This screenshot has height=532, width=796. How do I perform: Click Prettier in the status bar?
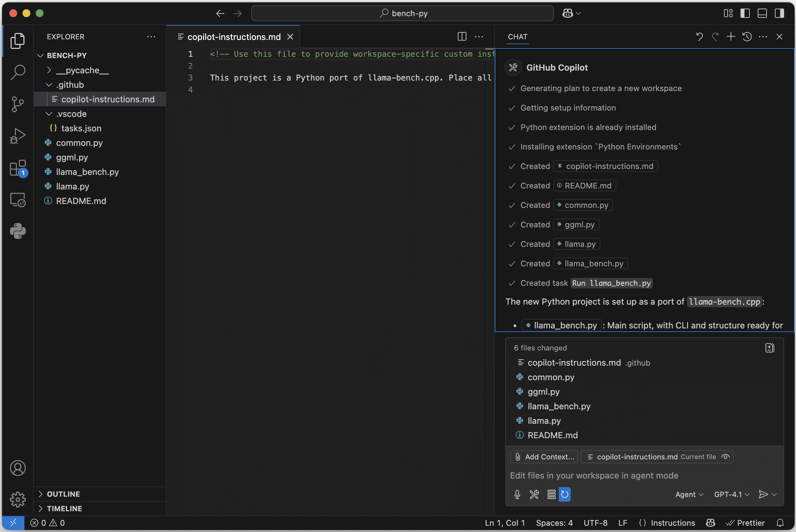point(745,523)
